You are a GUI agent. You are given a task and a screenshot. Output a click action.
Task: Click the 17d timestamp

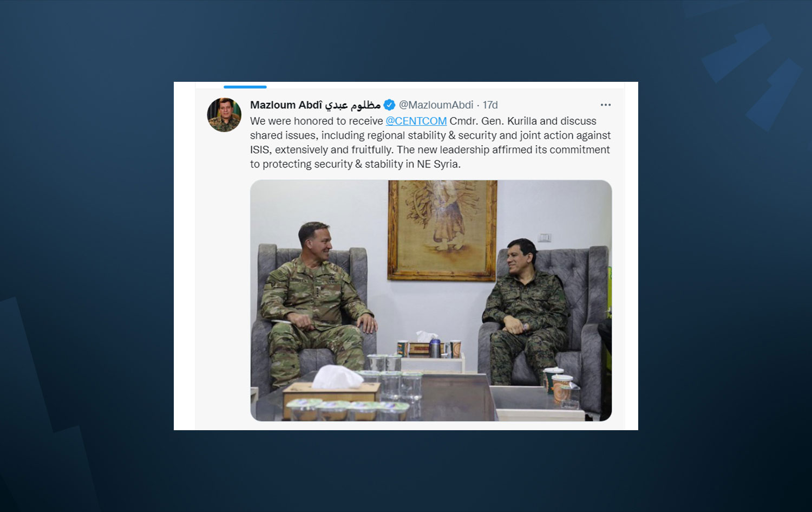pyautogui.click(x=490, y=105)
